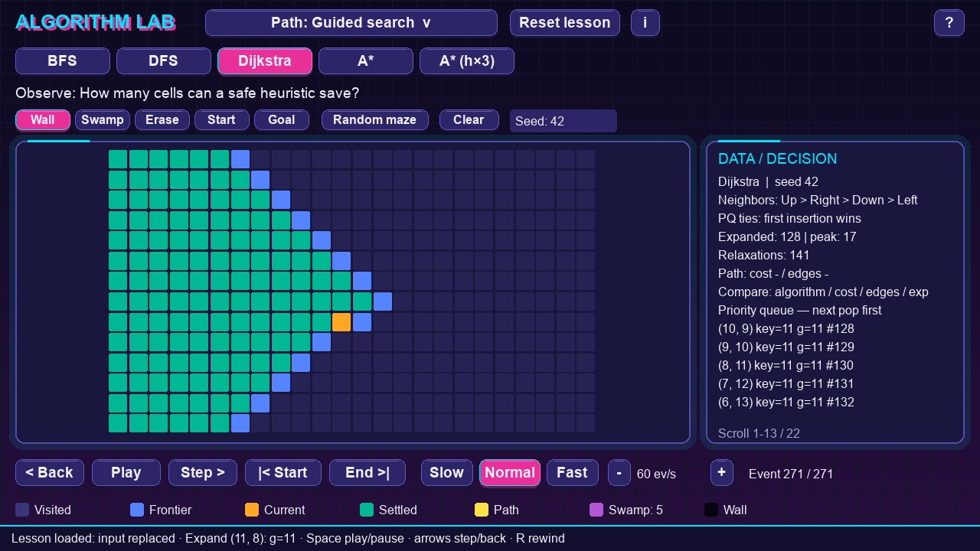Switch to the BFS algorithm tab

(63, 61)
